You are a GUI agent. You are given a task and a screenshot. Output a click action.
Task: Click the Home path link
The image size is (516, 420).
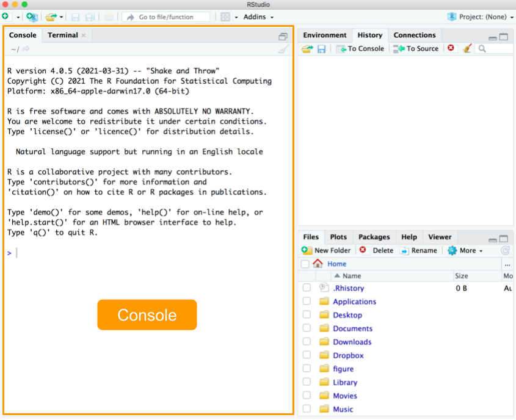[336, 264]
